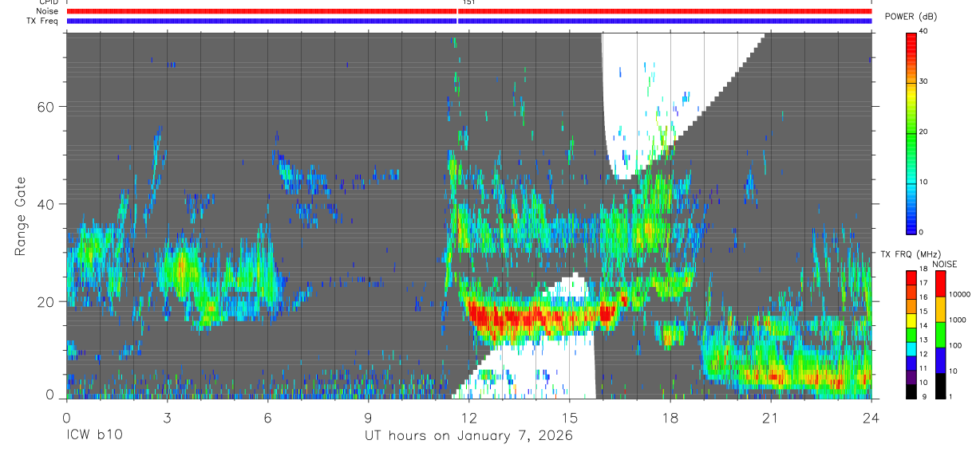Viewport: 980px width, 452px height.
Task: Click the 100 label on the NOISE scale
Action: [x=954, y=345]
